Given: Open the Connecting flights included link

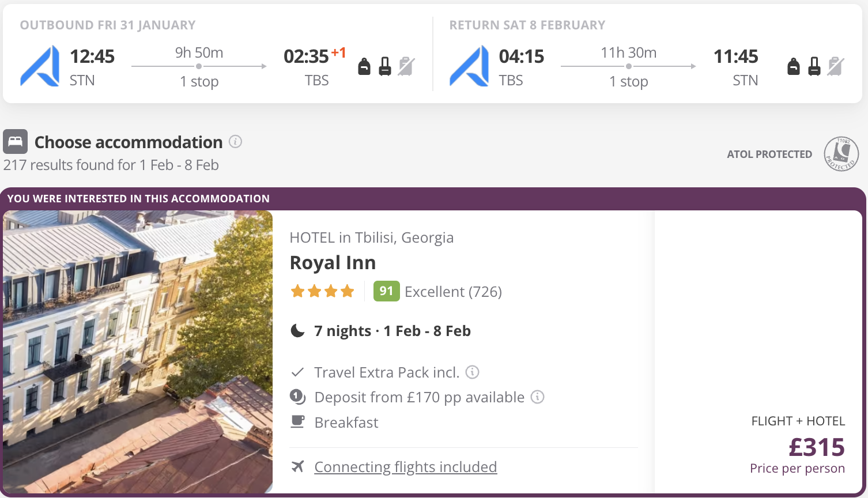Looking at the screenshot, I should pos(406,467).
